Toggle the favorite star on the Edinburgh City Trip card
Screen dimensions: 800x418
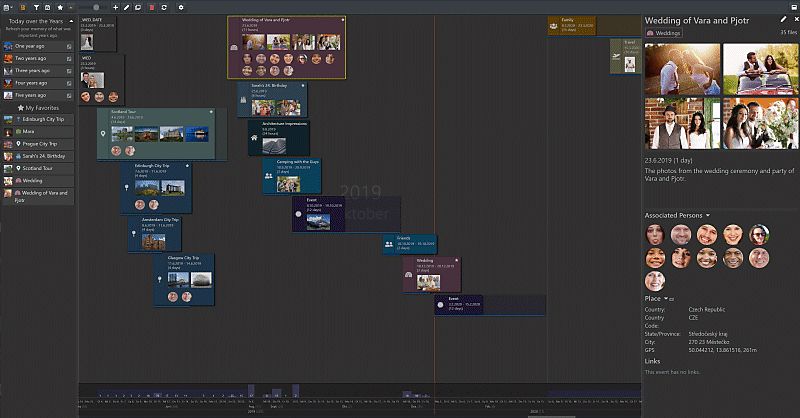pos(187,166)
